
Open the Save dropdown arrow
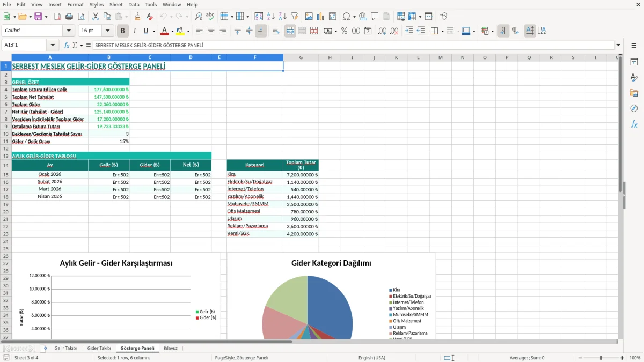click(x=46, y=17)
